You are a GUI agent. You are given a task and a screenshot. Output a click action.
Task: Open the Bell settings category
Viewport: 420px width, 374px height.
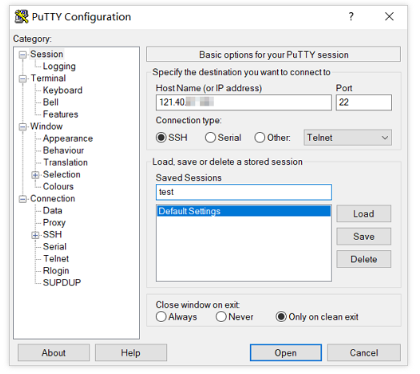click(x=51, y=102)
